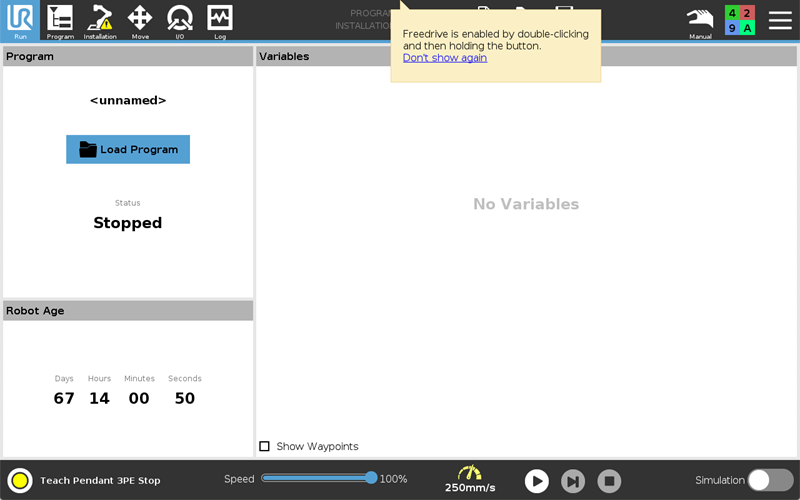Toggle the Simulation switch

pos(771,480)
